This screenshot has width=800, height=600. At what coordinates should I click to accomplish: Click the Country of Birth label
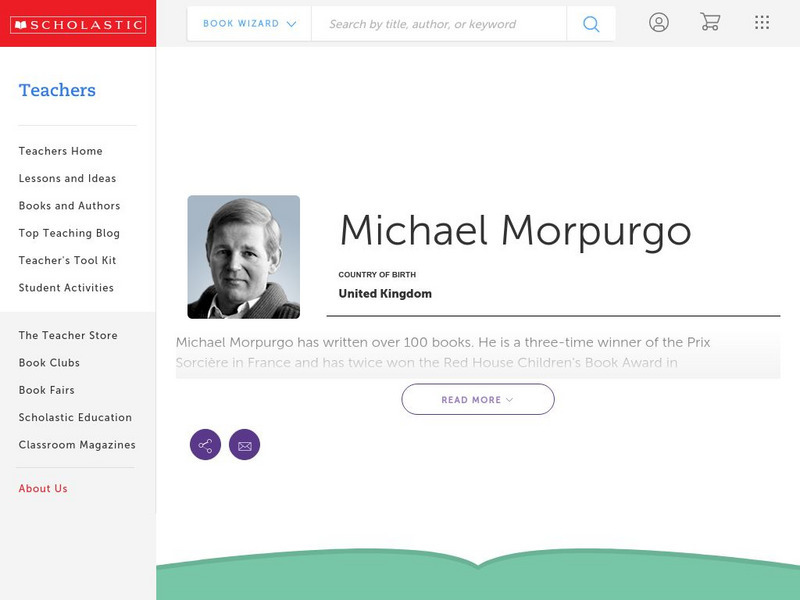point(377,274)
